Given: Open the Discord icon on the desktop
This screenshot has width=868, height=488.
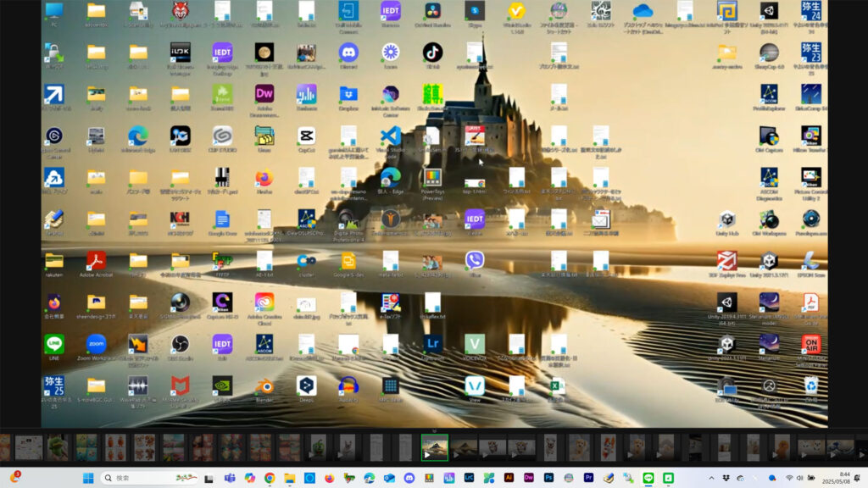Looking at the screenshot, I should coord(348,53).
